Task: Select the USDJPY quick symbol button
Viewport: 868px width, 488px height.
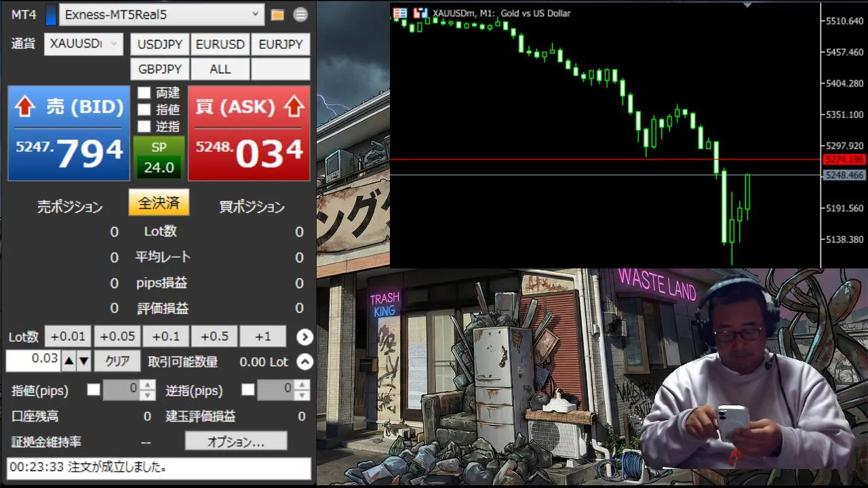Action: coord(160,45)
